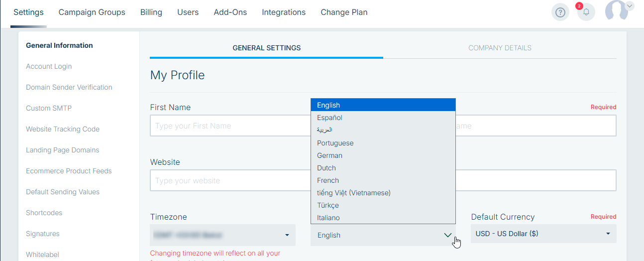644x261 pixels.
Task: Open the user avatar profile menu
Action: 618,11
